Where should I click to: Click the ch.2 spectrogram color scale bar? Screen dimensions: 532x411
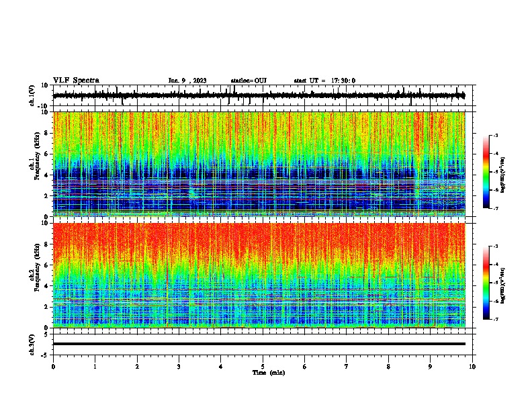pos(486,283)
